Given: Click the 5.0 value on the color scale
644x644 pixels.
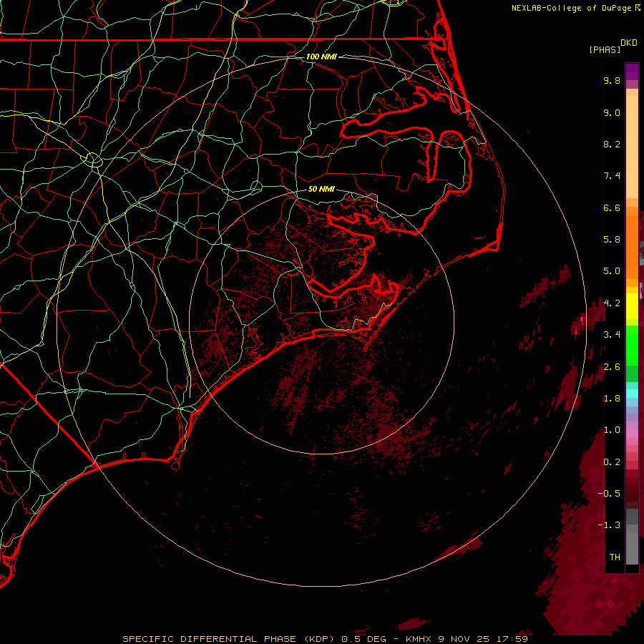Looking at the screenshot, I should (x=612, y=271).
